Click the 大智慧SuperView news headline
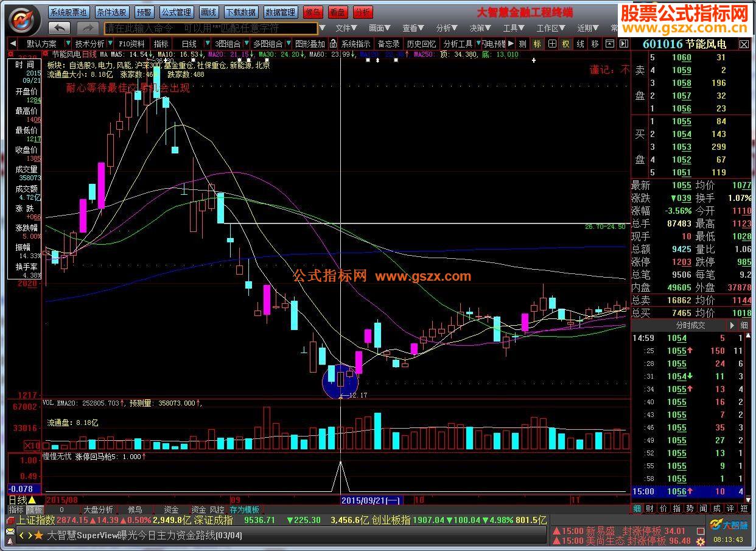756x551 pixels. click(x=145, y=536)
